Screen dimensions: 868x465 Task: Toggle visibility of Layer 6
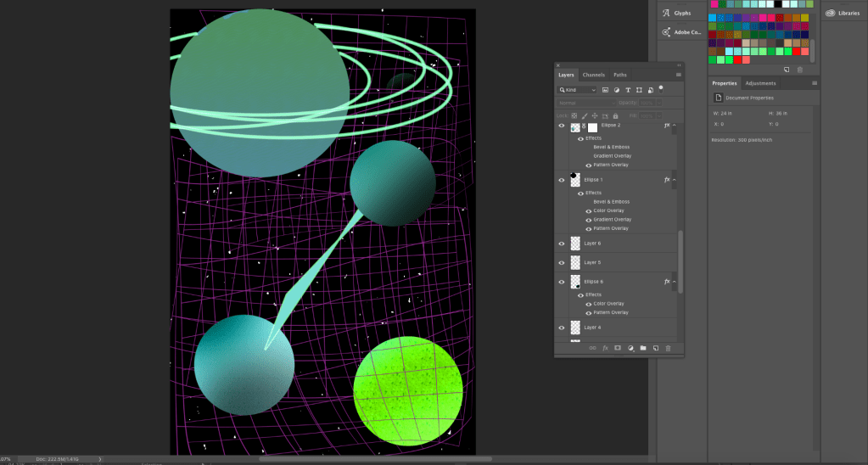point(561,244)
